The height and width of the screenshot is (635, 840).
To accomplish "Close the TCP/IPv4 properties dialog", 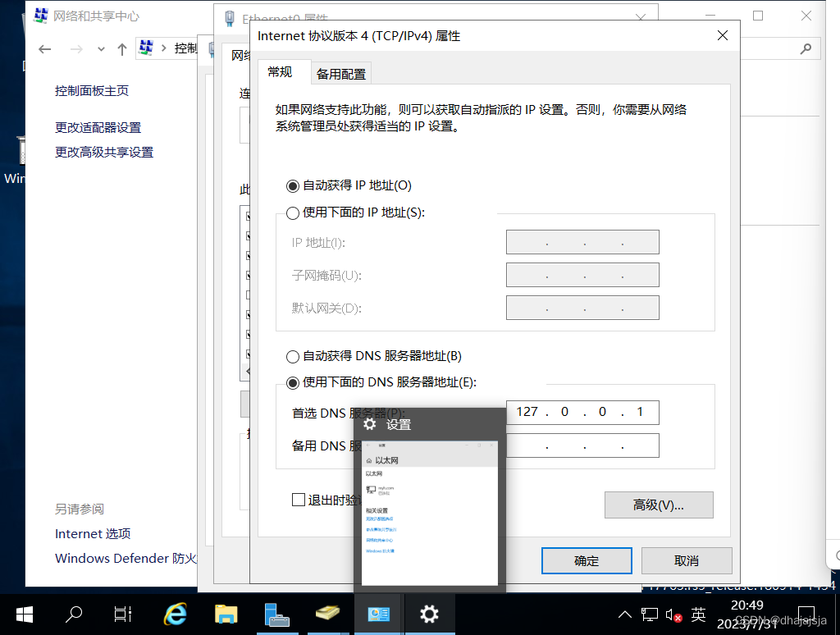I will point(723,35).
